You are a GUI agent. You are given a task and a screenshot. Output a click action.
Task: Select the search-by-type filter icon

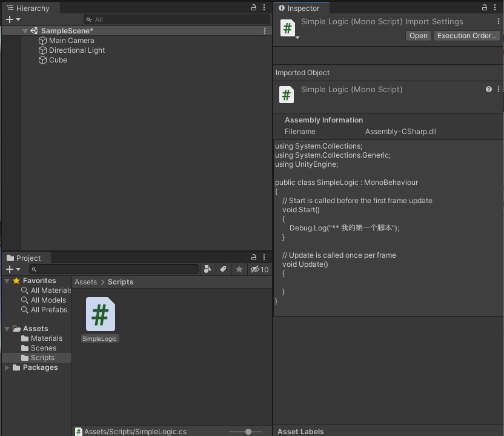click(208, 269)
